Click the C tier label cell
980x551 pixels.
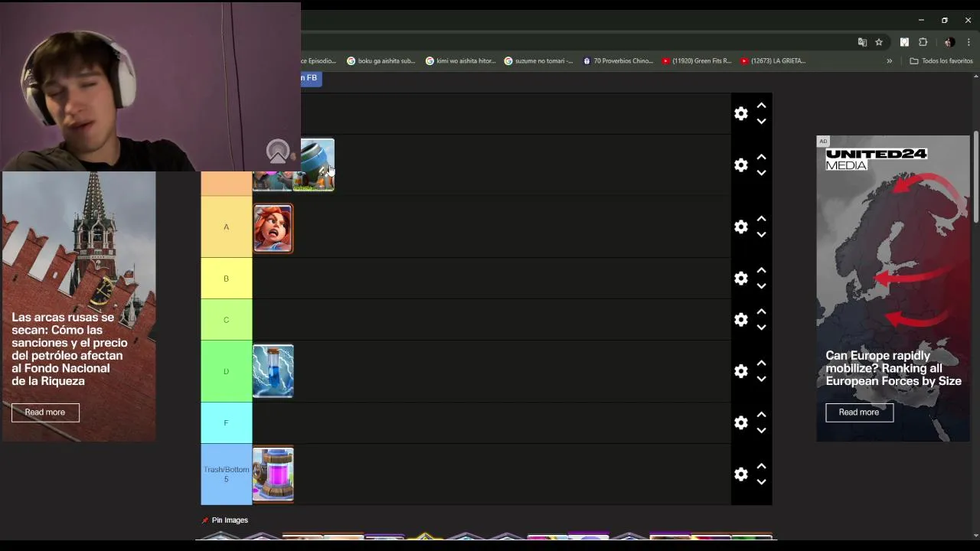(227, 320)
